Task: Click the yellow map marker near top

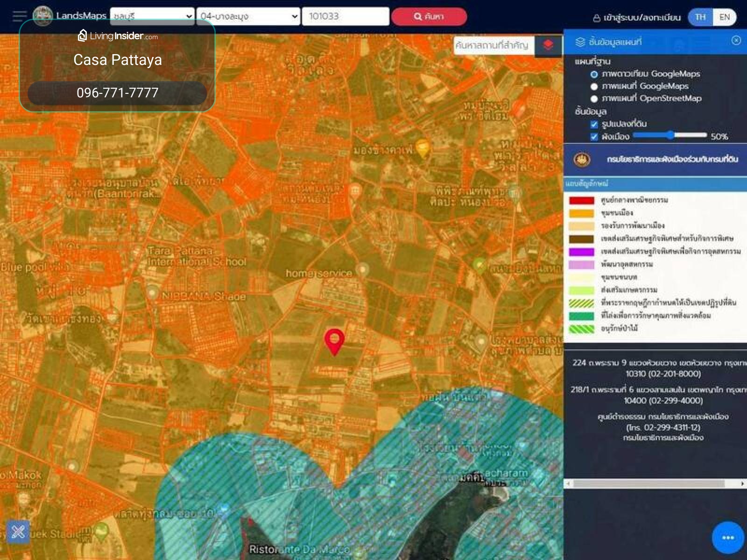Action: (423, 148)
